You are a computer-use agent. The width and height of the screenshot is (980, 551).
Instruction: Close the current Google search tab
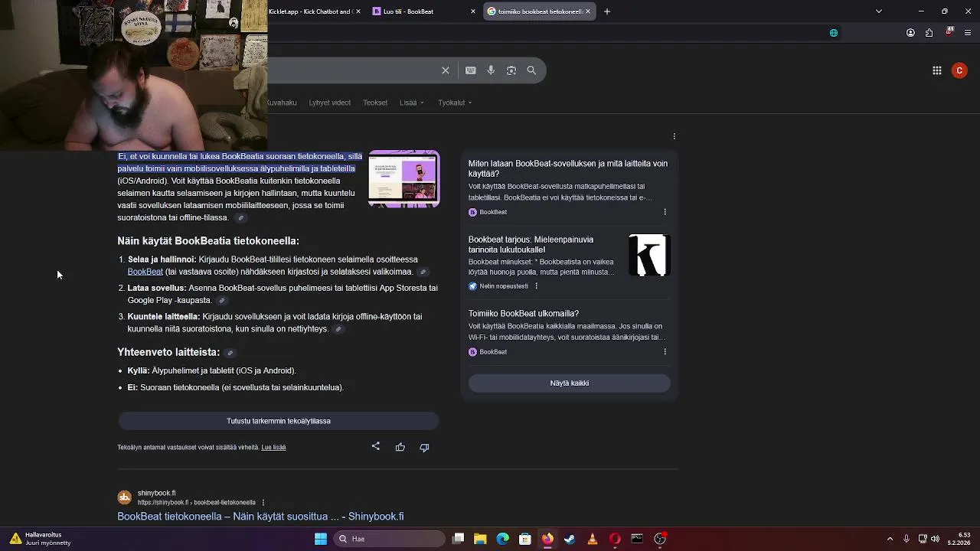pyautogui.click(x=588, y=11)
